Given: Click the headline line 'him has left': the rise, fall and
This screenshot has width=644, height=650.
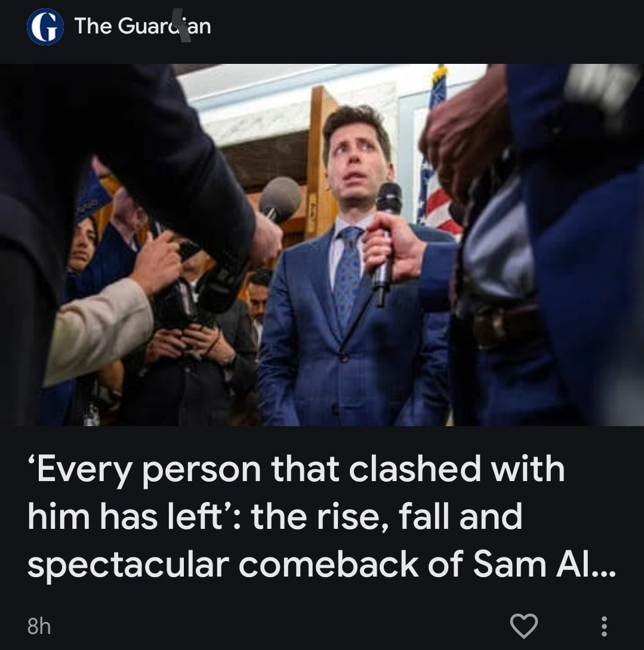Looking at the screenshot, I should [x=275, y=516].
